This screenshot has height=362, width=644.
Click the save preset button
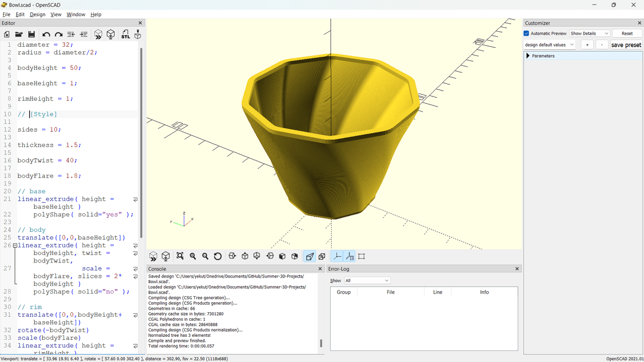tap(626, 45)
